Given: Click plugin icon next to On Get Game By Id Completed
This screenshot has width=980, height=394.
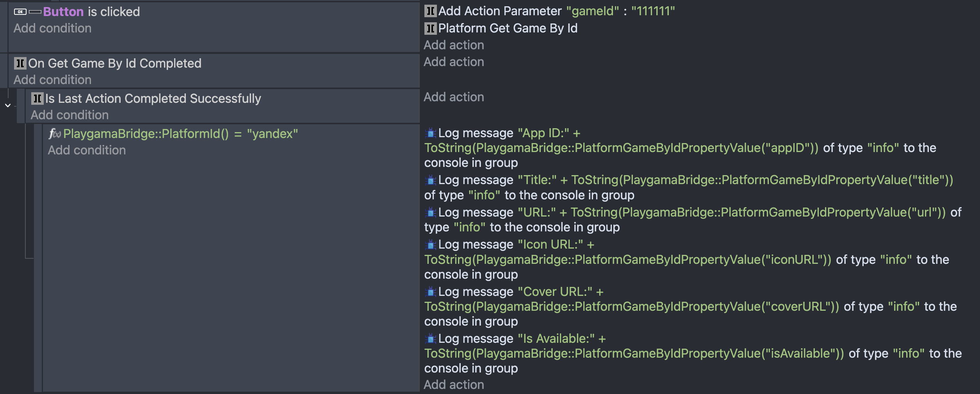Looking at the screenshot, I should (x=20, y=63).
